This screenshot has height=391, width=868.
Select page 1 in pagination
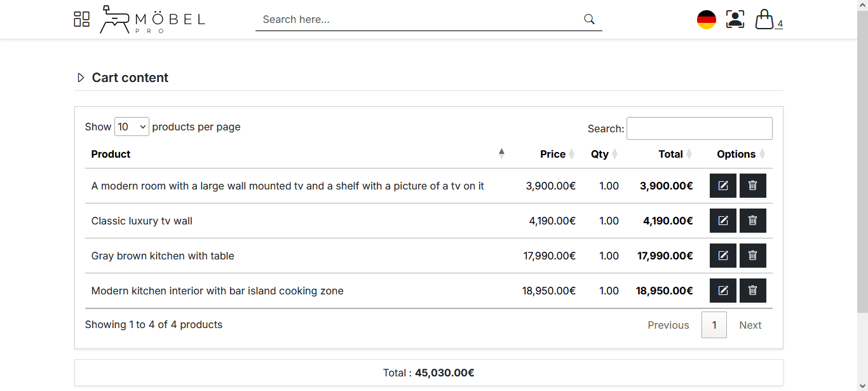pyautogui.click(x=714, y=325)
